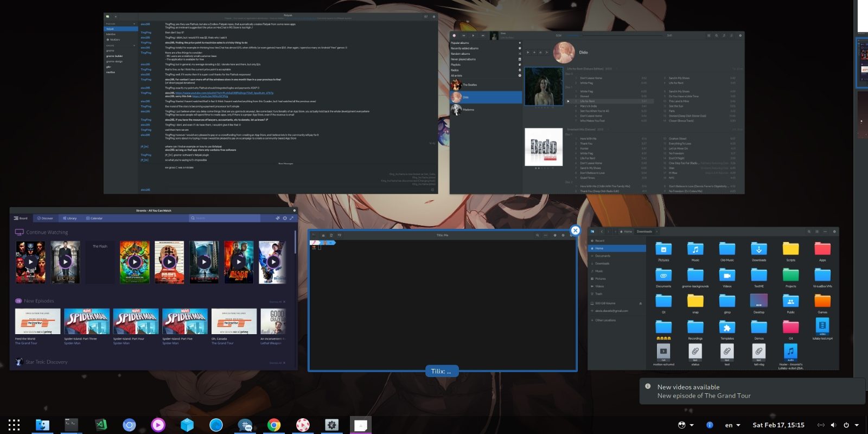This screenshot has width=868, height=434.
Task: Open the Show Applications grid in the dock
Action: click(14, 425)
